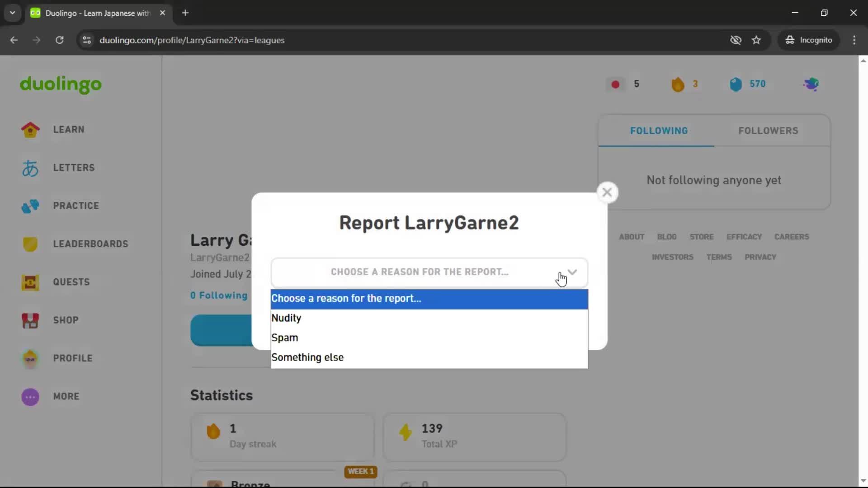Open the browser tab search chevron
Image resolution: width=868 pixels, height=488 pixels.
click(x=12, y=13)
